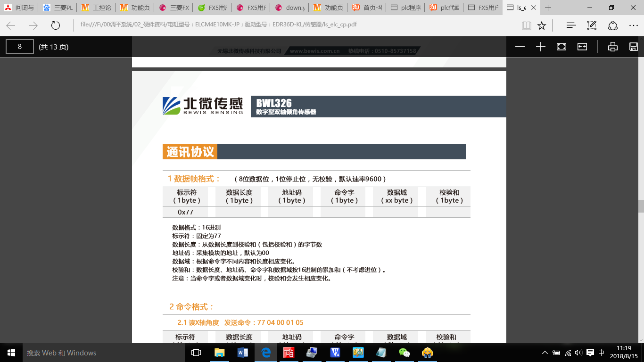Open Word from the taskbar

(x=243, y=353)
